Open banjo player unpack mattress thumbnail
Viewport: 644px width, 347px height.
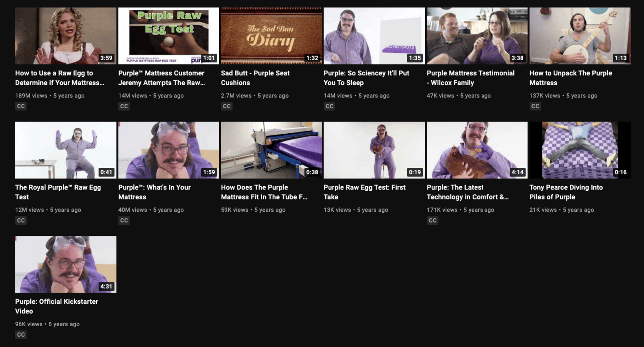coord(580,36)
